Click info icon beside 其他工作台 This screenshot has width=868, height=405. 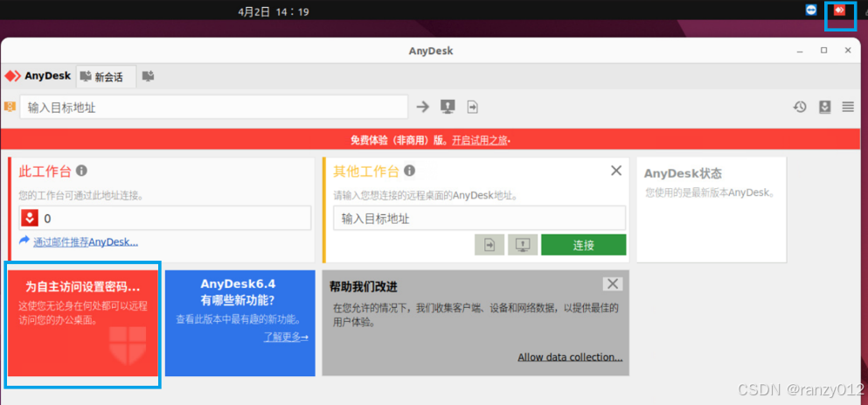tap(410, 171)
